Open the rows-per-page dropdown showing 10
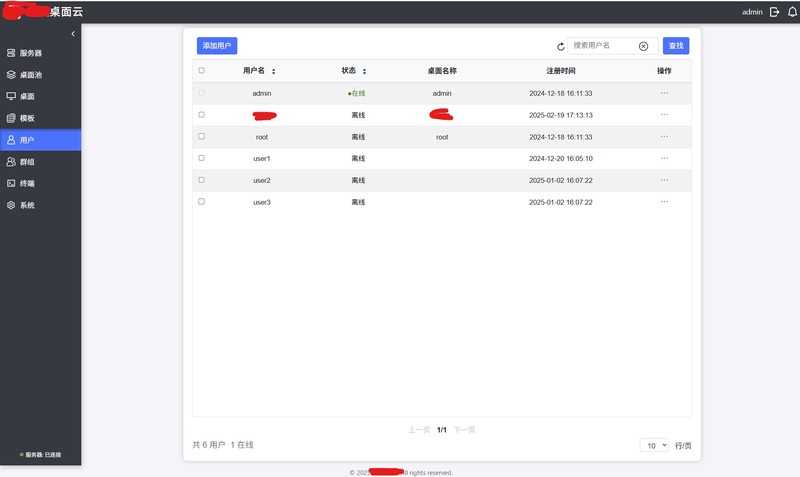Viewport: 800px width, 477px height. click(654, 445)
